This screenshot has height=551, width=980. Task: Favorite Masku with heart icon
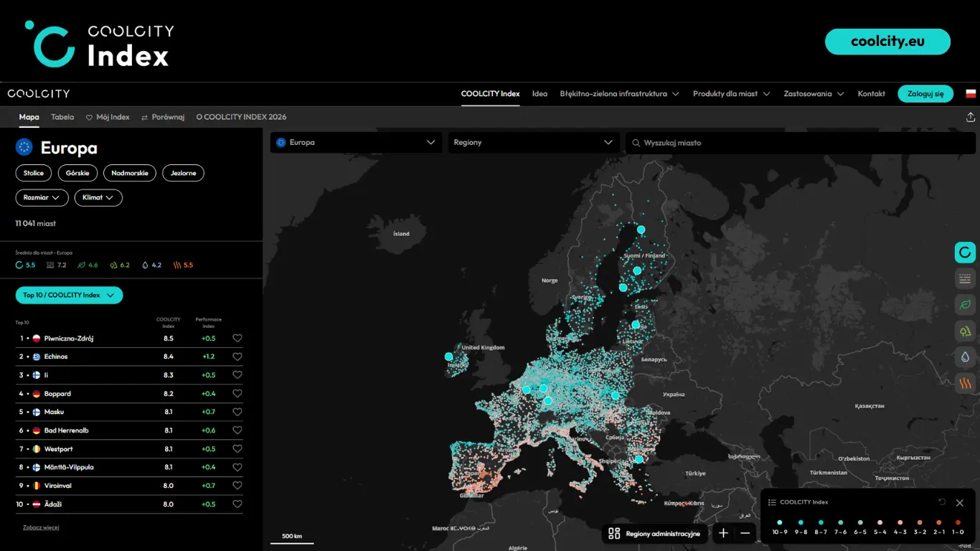(x=237, y=412)
